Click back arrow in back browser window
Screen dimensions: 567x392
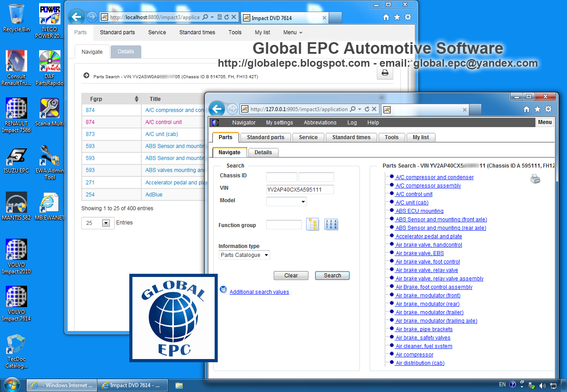click(x=76, y=17)
